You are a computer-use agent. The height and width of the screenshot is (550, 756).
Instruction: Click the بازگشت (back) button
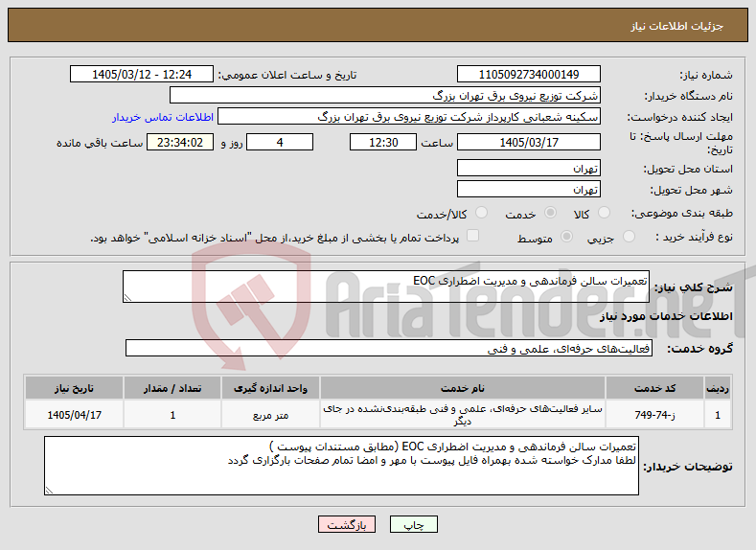[x=347, y=524]
